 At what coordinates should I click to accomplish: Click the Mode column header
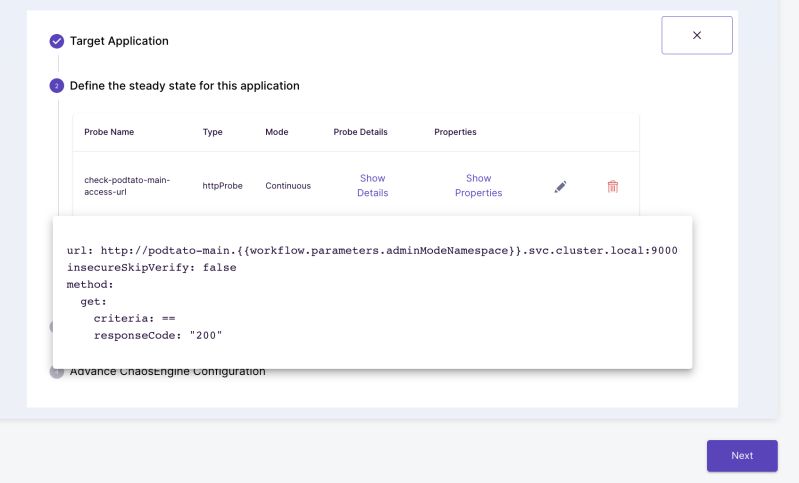click(x=277, y=132)
